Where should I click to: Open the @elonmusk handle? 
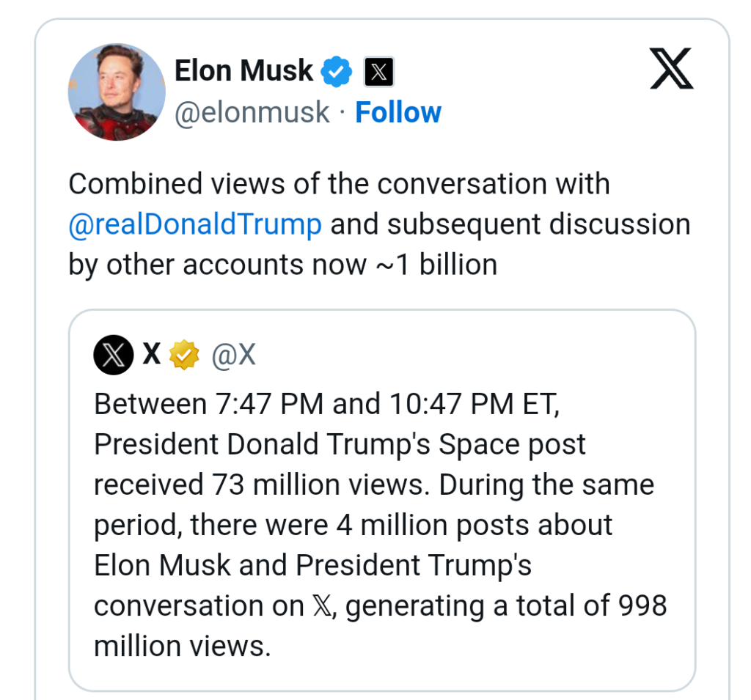click(252, 113)
